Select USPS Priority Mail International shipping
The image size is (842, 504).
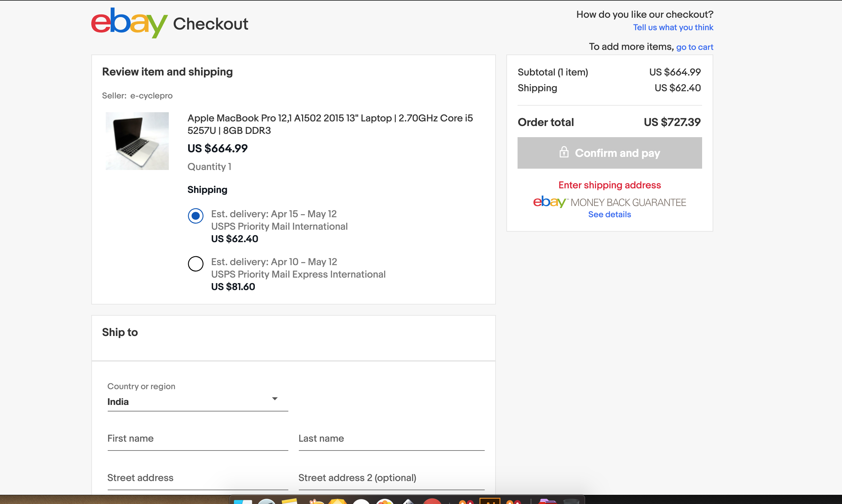[x=196, y=216]
